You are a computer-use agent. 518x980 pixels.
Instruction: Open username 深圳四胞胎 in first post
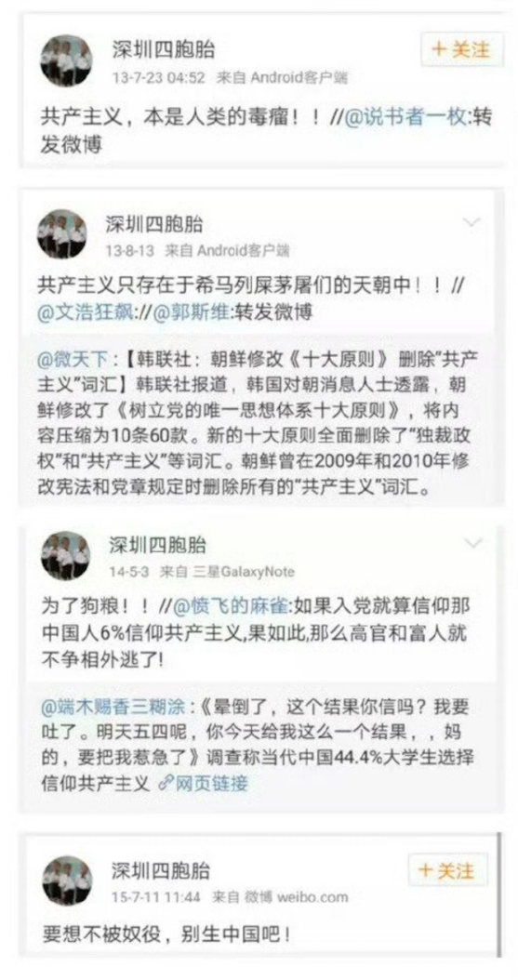(x=164, y=48)
